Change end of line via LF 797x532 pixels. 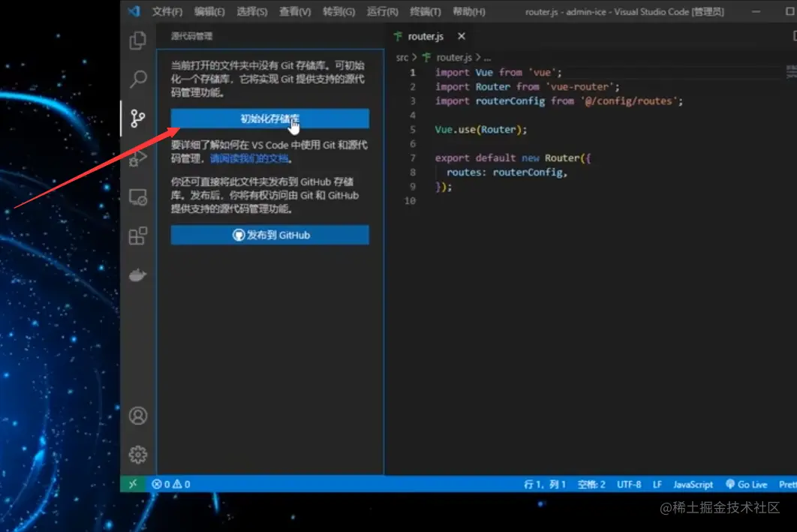point(657,484)
